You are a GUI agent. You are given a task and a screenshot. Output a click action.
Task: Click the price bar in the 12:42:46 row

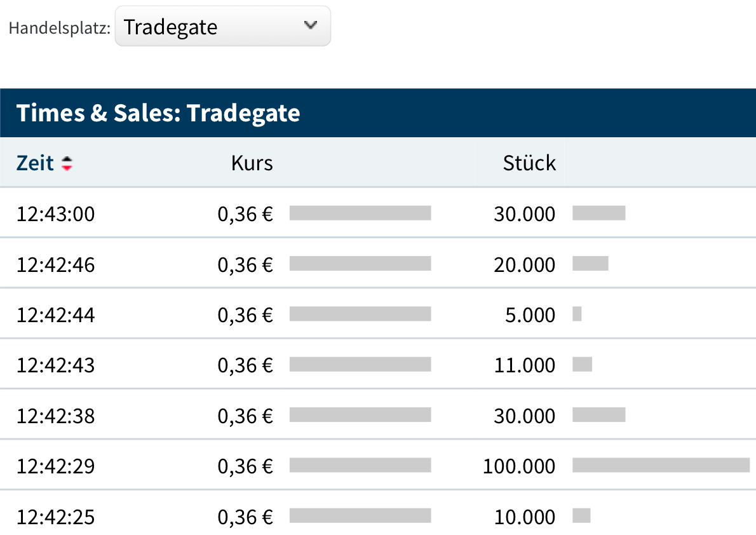(x=360, y=263)
